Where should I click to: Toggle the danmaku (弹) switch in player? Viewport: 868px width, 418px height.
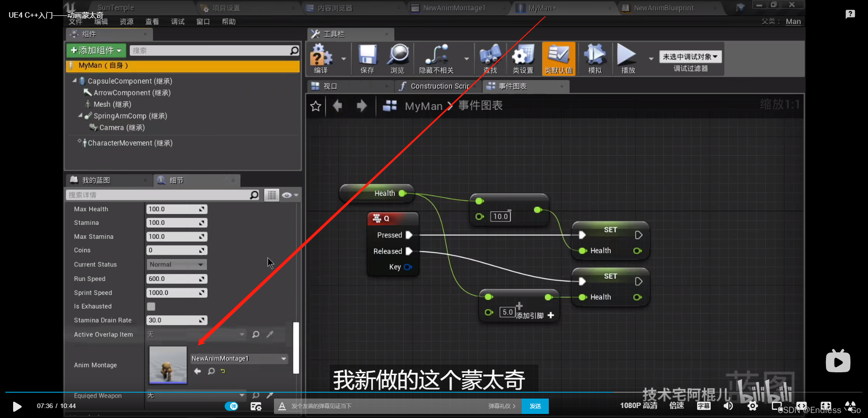(x=231, y=406)
